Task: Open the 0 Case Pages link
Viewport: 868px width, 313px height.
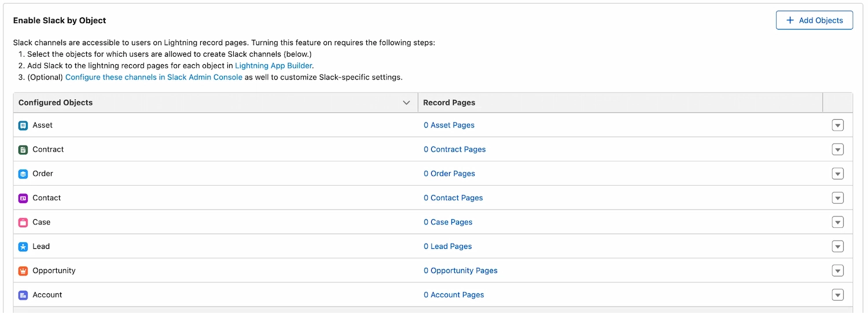Action: pos(448,222)
